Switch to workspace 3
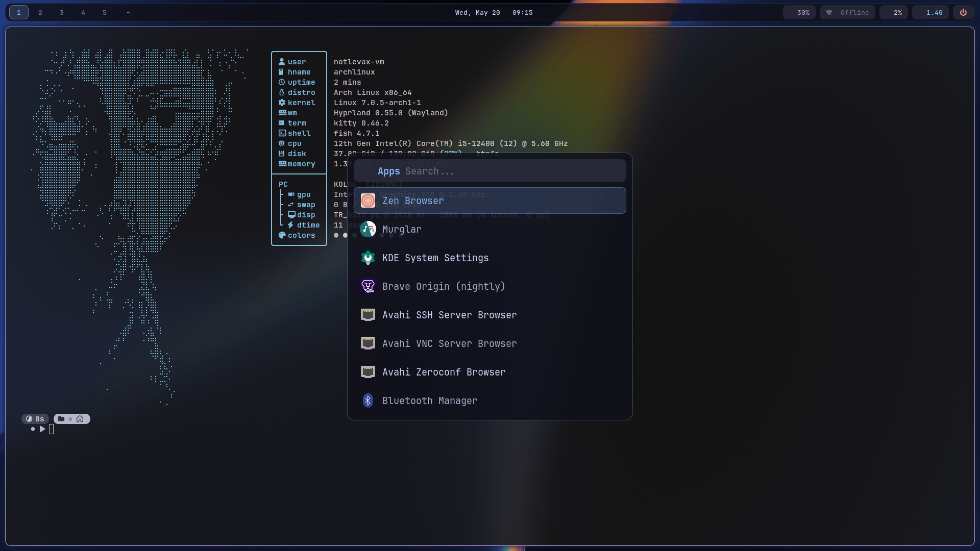 62,12
